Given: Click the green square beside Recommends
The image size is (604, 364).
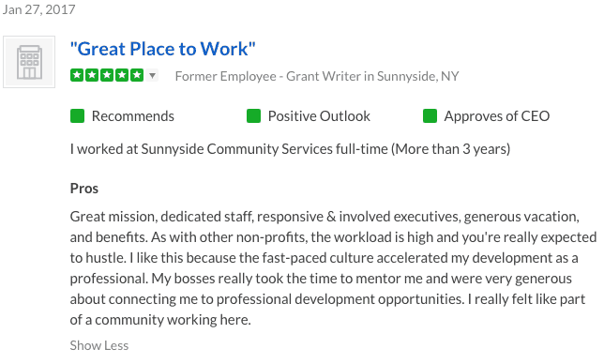Looking at the screenshot, I should 78,116.
